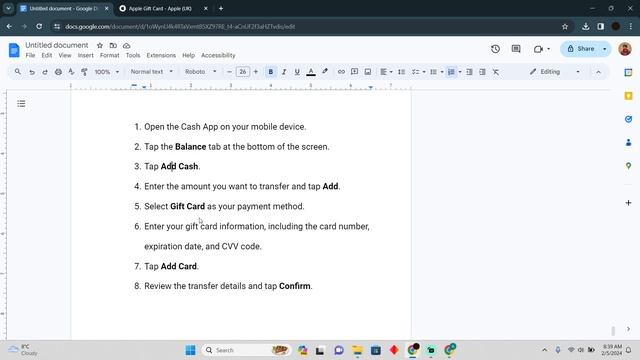Activate the Paint format roller tool

(x=84, y=72)
